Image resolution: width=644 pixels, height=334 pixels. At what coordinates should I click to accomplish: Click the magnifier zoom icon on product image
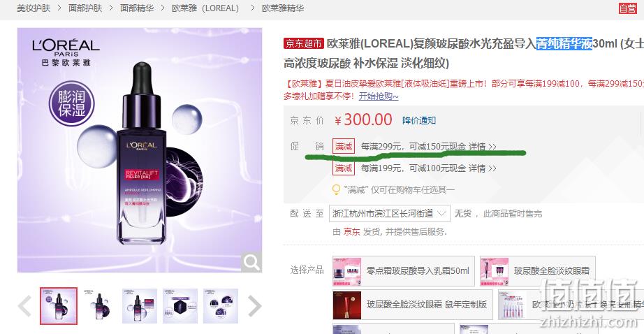pos(251,262)
